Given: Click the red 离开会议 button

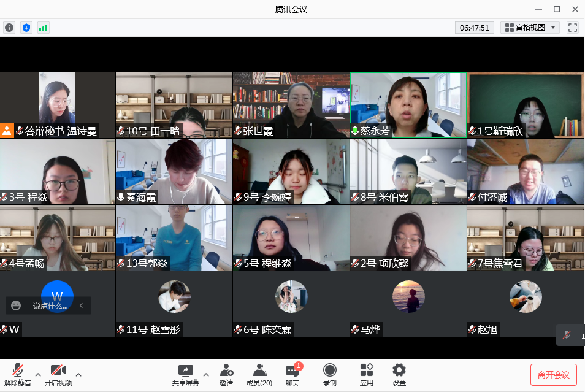Looking at the screenshot, I should point(553,375).
